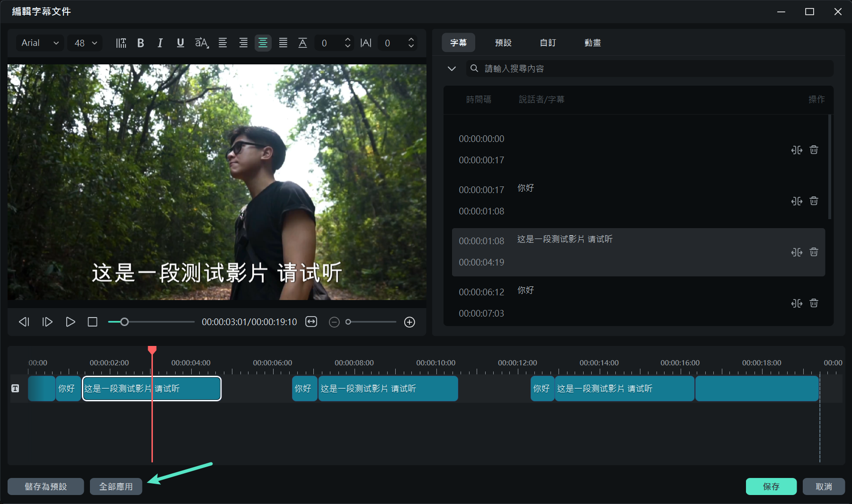Toggle italic text formatting

point(160,43)
